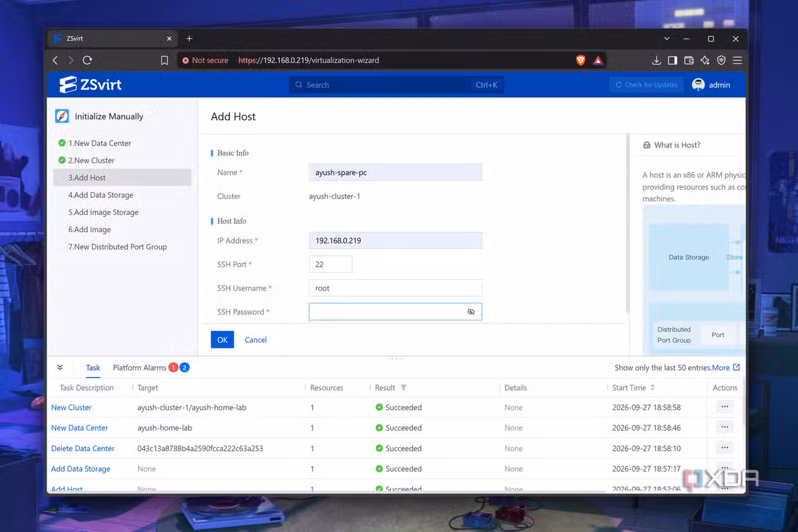Open the Brave Shields lion icon
The height and width of the screenshot is (532, 798).
581,61
